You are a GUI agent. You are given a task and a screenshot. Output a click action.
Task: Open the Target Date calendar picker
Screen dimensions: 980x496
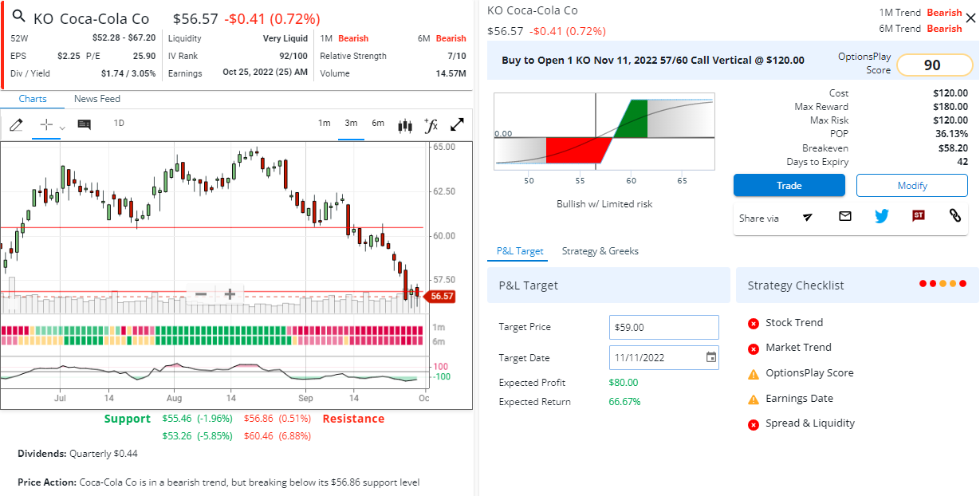[x=710, y=357]
